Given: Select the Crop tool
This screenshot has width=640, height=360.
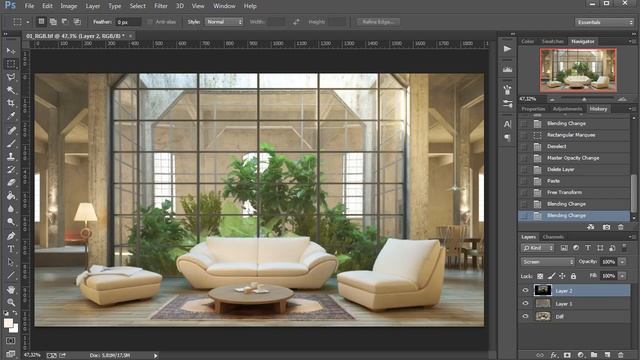Looking at the screenshot, I should (11, 103).
